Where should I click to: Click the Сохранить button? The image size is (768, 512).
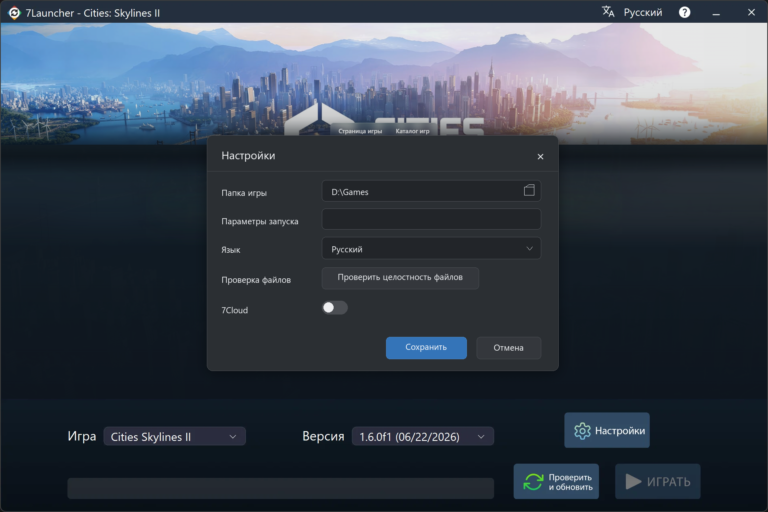pos(426,347)
